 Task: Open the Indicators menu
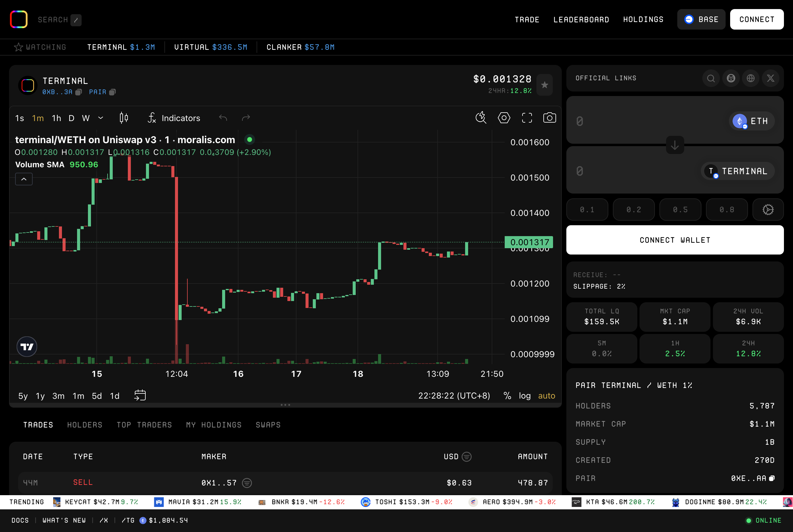(174, 118)
